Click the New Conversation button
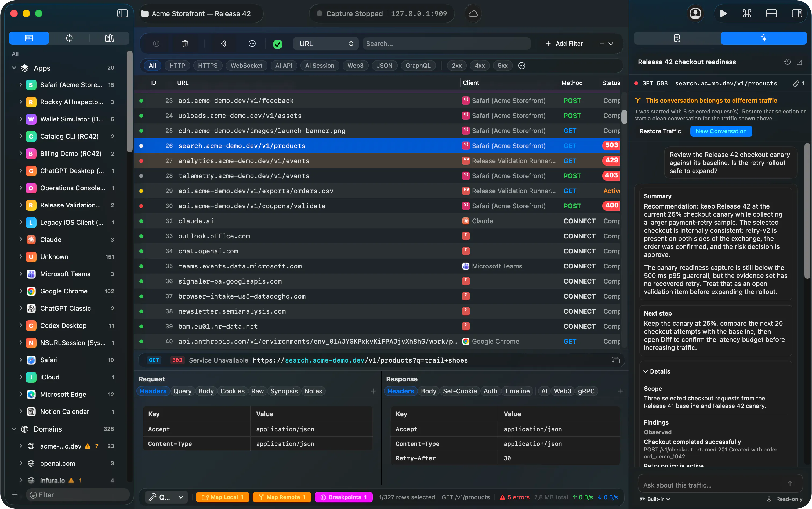 tap(721, 131)
